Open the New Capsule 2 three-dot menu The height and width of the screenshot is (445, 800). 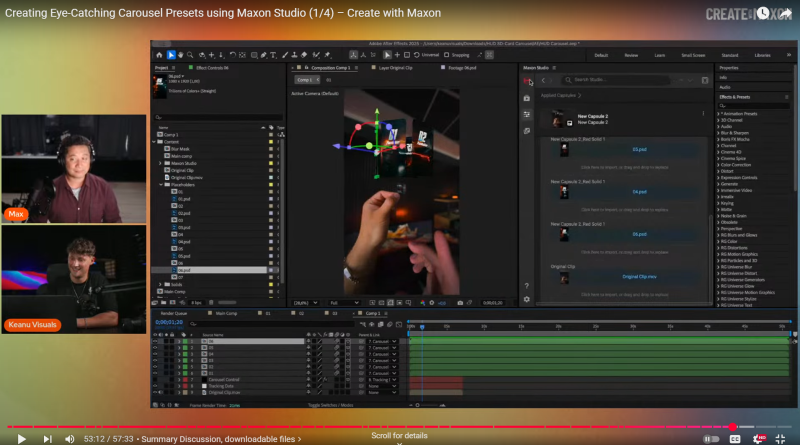click(703, 114)
